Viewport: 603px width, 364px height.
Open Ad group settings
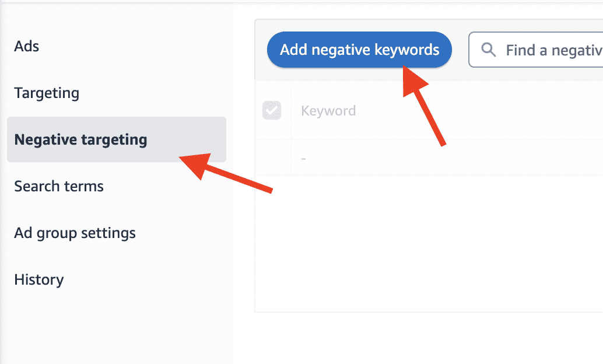pos(75,233)
